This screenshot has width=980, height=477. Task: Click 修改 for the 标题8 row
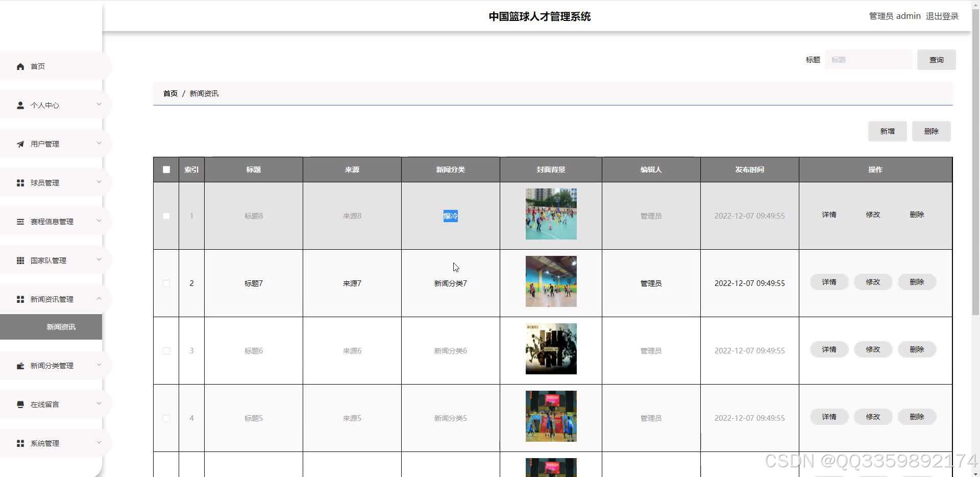point(873,214)
